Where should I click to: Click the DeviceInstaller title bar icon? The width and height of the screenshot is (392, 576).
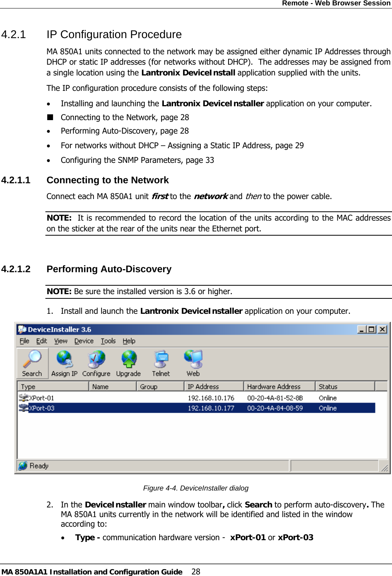click(22, 329)
